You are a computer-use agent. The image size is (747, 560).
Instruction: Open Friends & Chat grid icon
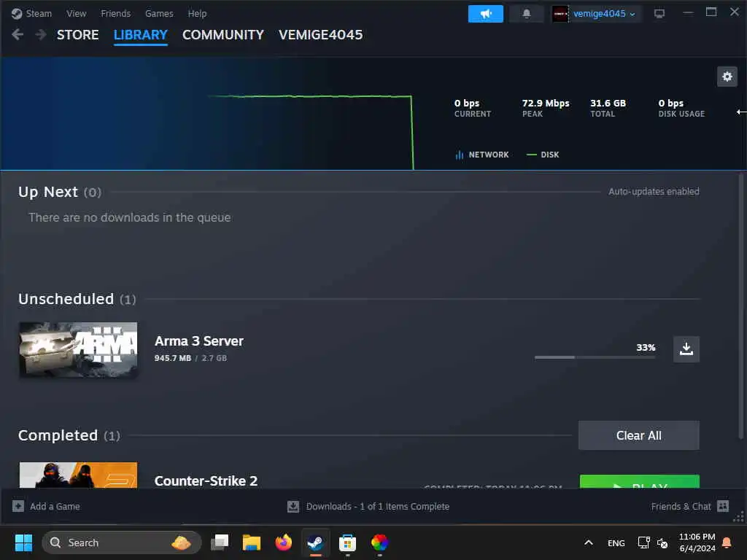click(723, 506)
